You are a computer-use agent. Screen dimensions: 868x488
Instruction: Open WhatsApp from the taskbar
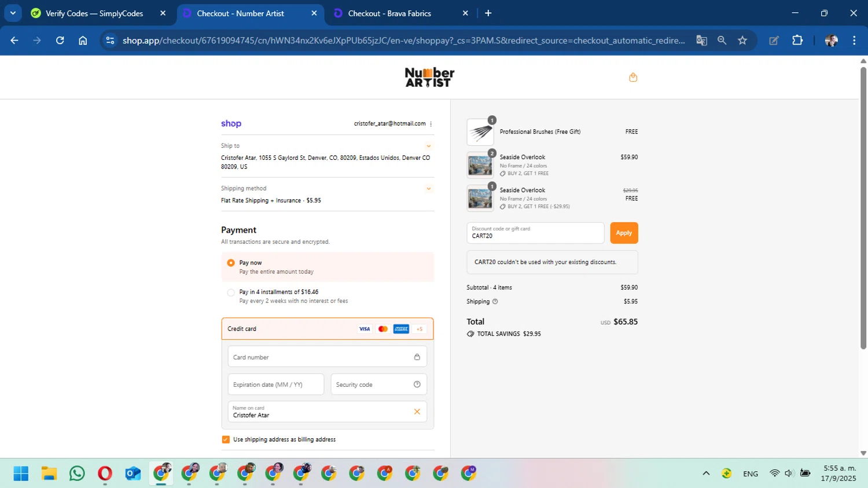tap(77, 474)
